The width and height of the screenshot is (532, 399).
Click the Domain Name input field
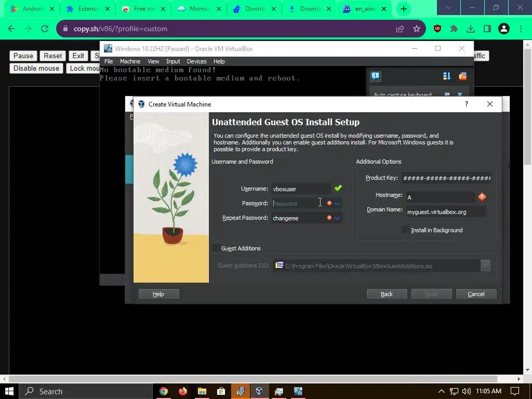point(446,212)
